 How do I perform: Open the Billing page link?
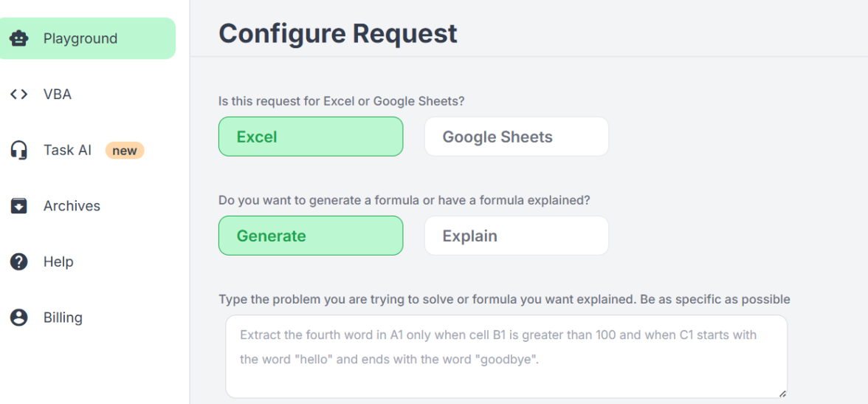[x=63, y=318]
